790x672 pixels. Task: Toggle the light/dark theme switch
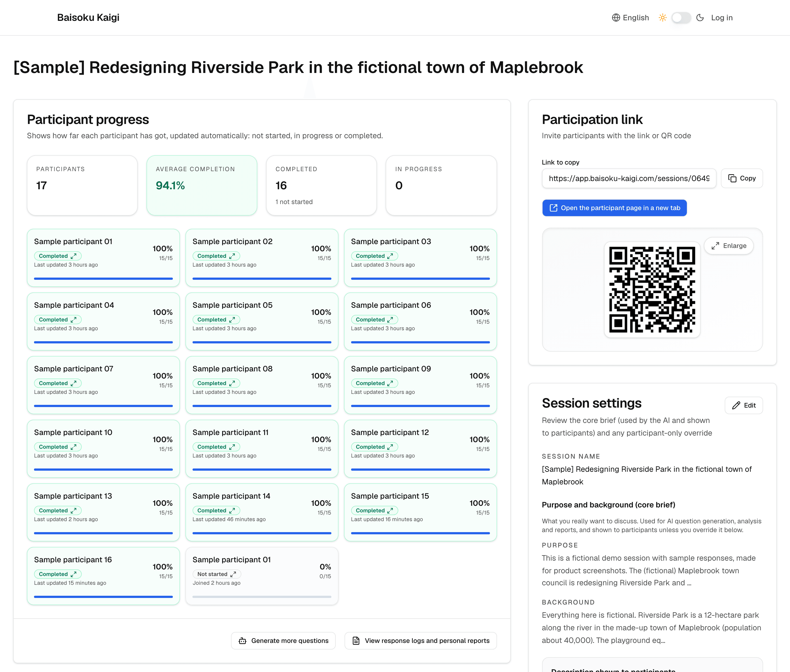point(681,18)
